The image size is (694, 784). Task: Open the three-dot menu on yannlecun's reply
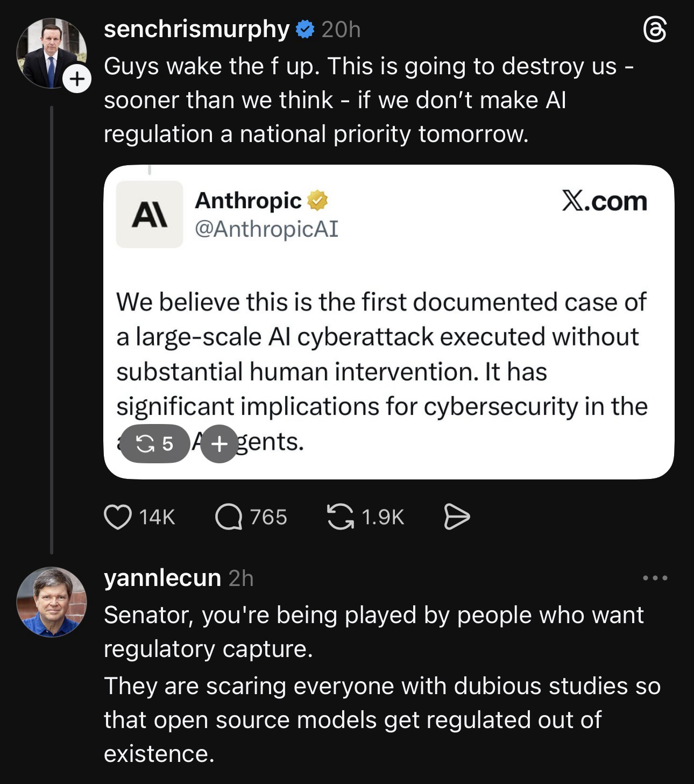(655, 578)
